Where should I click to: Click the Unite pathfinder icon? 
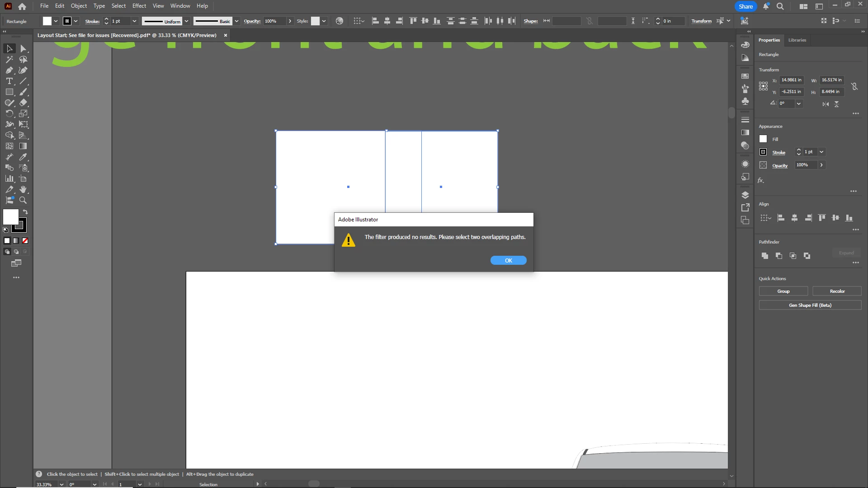click(x=765, y=256)
